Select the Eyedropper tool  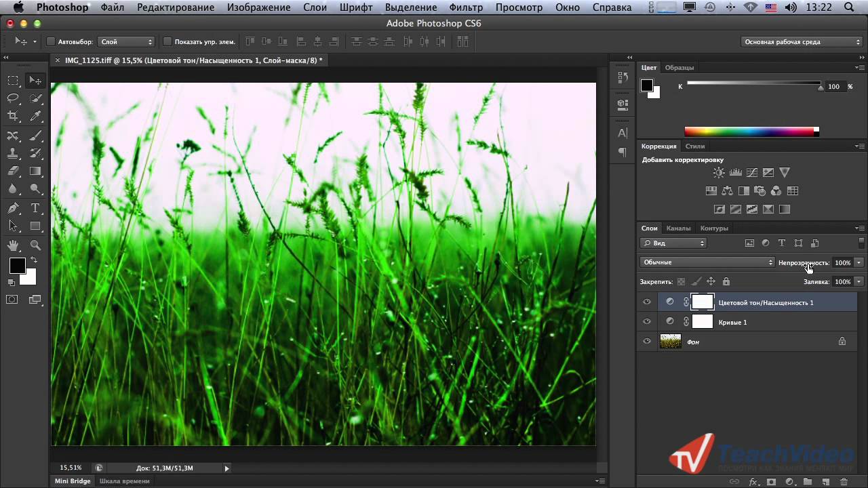click(35, 117)
